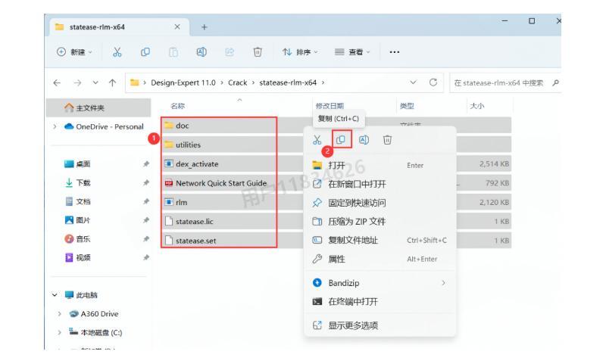Expand the address bar history dropdown

click(x=413, y=82)
